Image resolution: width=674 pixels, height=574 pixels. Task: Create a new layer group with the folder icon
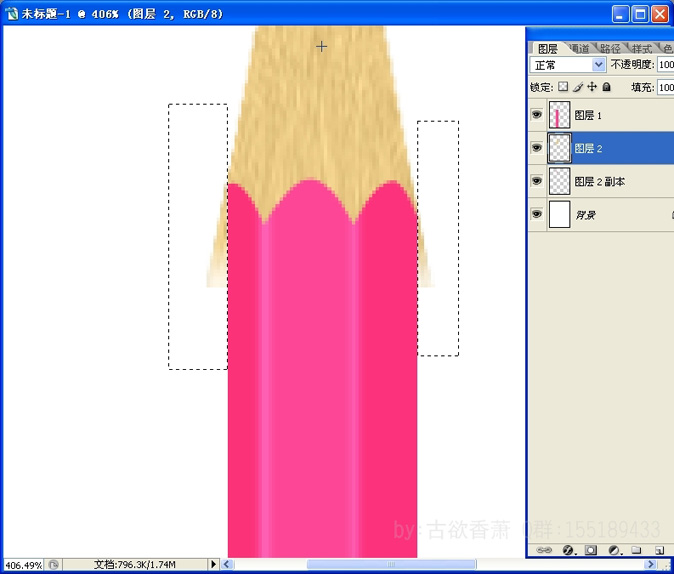tap(637, 550)
